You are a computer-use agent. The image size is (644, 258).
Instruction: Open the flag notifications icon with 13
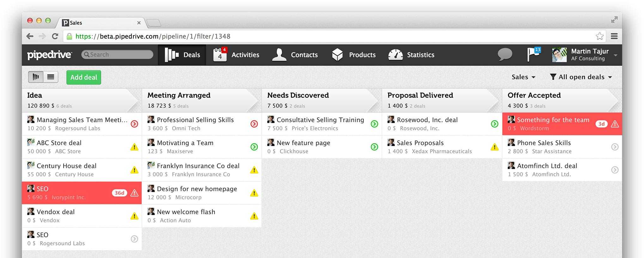534,54
